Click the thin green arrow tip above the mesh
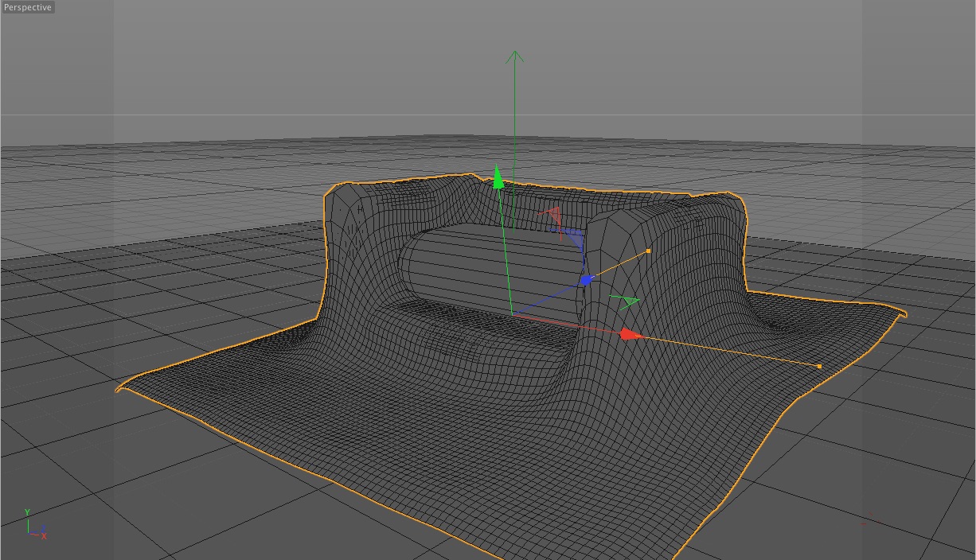This screenshot has height=560, width=976. [x=515, y=57]
